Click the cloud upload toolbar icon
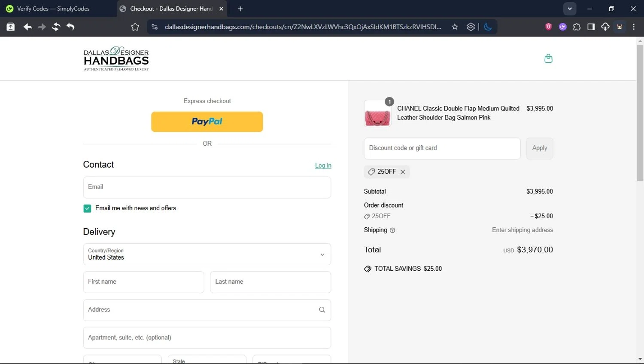Screen dimensions: 644x364 click(x=605, y=27)
